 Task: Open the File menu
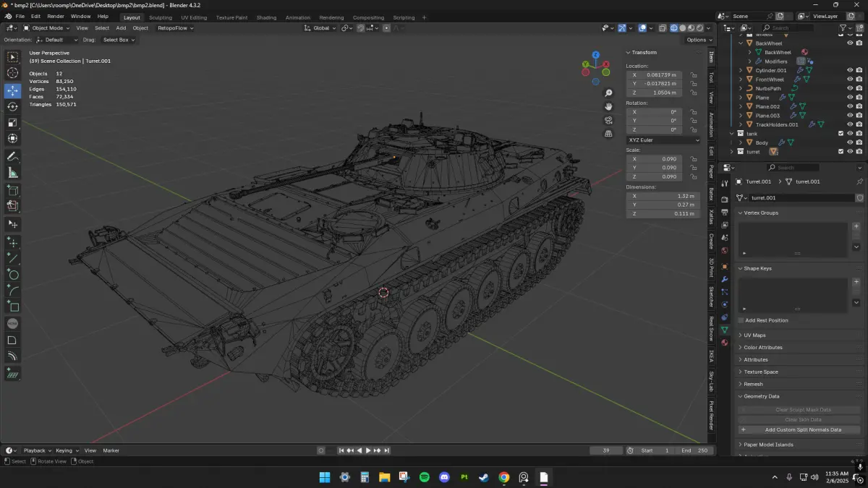pyautogui.click(x=20, y=16)
